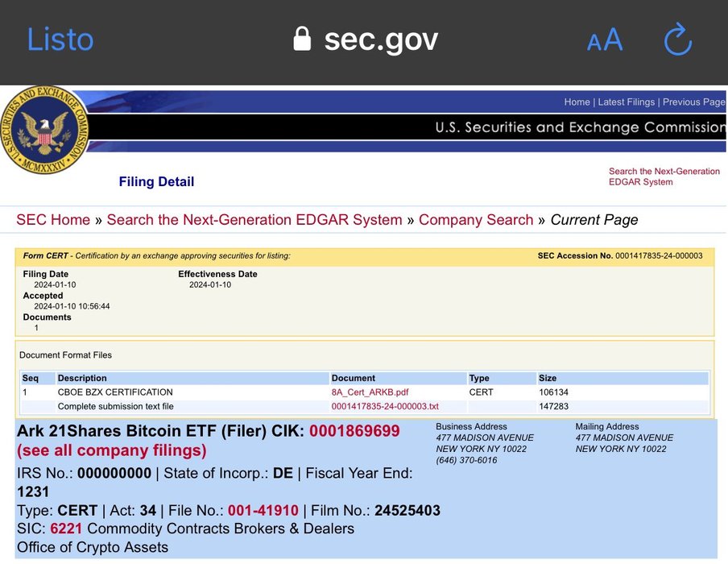
Task: Open Previous Page in top navigation
Action: pos(693,102)
